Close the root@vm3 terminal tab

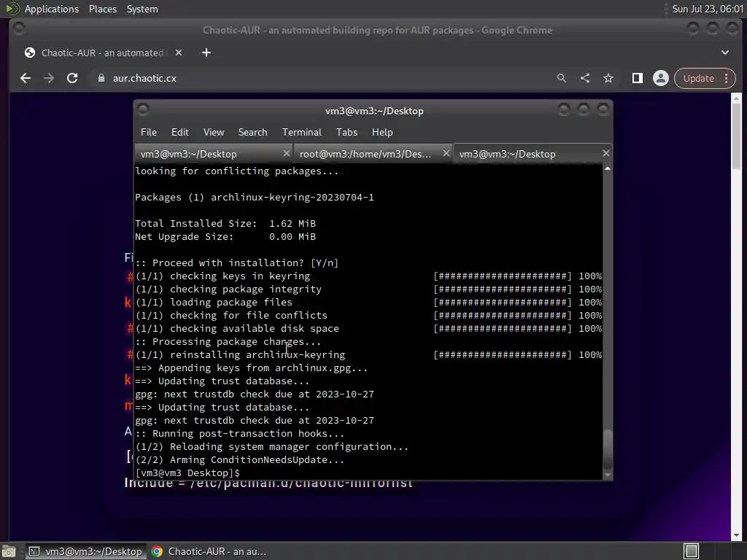pyautogui.click(x=446, y=153)
